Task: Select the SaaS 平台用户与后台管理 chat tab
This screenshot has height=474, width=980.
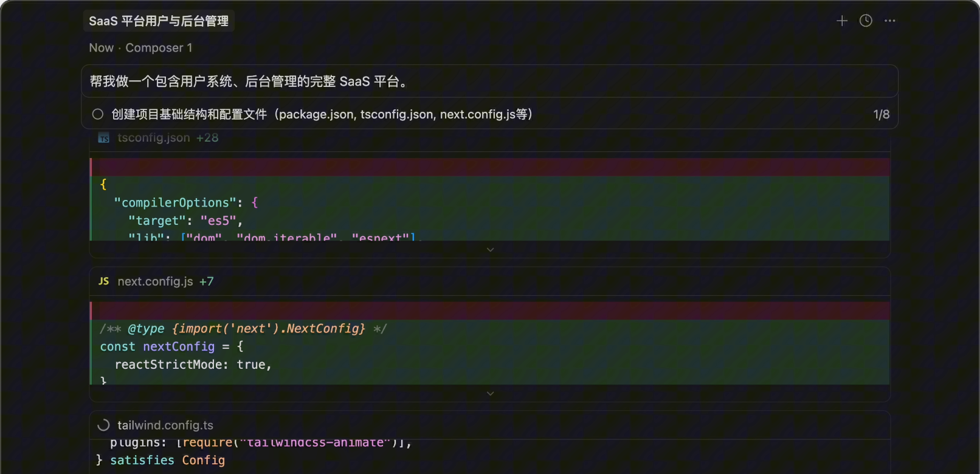Action: pyautogui.click(x=159, y=21)
